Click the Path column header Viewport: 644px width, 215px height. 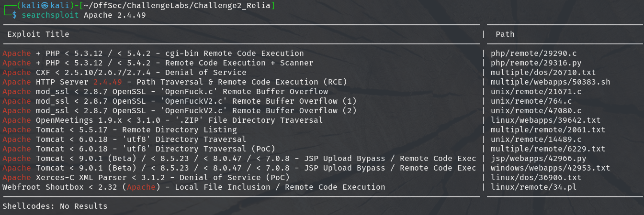(505, 34)
